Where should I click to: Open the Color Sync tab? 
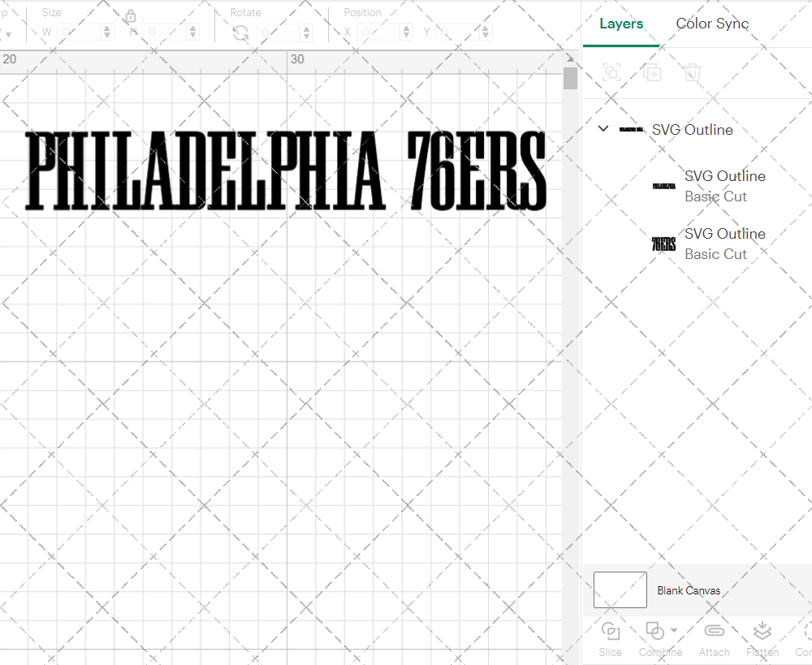point(712,24)
